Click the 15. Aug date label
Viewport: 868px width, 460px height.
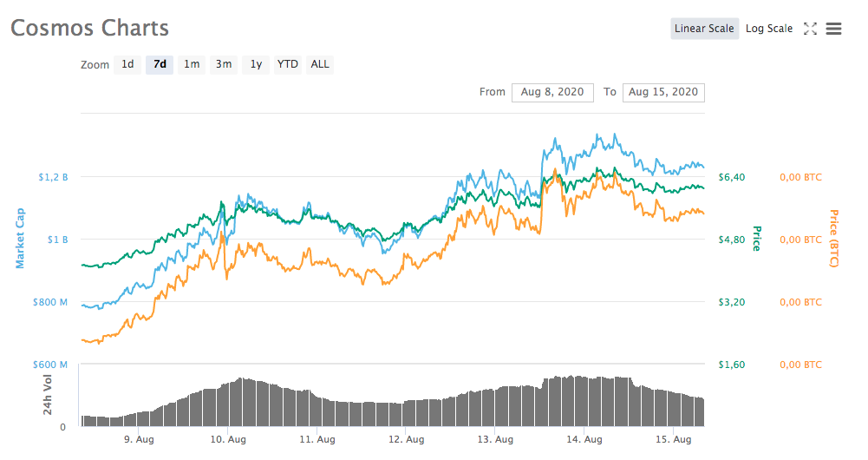pyautogui.click(x=673, y=439)
